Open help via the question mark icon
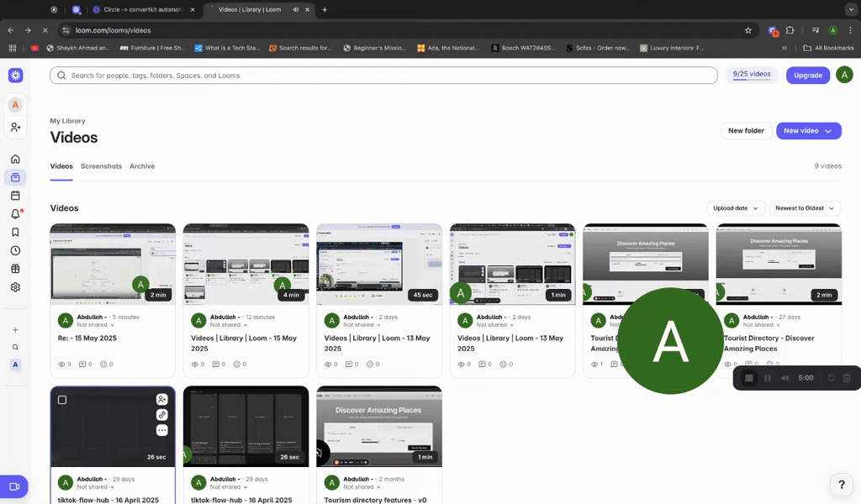 [x=841, y=485]
